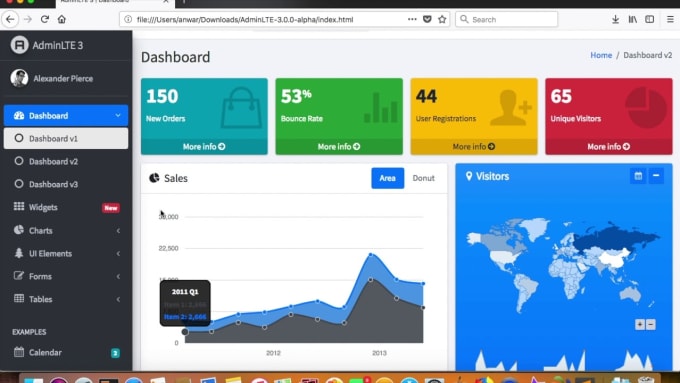Click the Visitors map marker icon

tap(469, 176)
